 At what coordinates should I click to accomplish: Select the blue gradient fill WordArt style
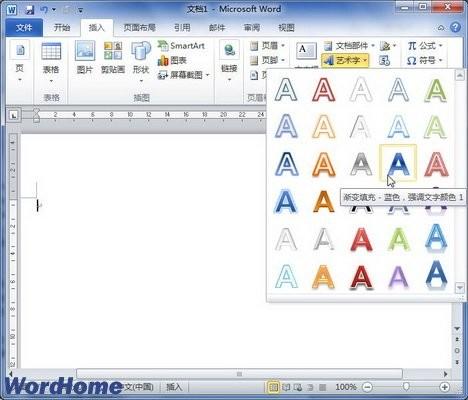398,163
